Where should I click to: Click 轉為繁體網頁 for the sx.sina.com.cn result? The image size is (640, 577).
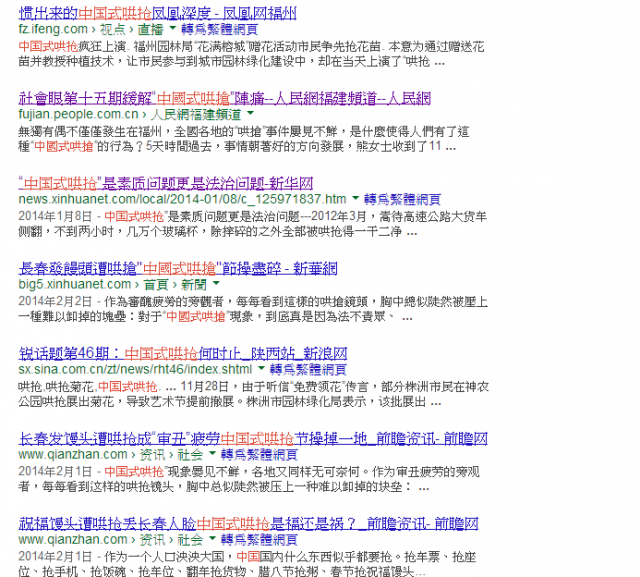point(308,369)
